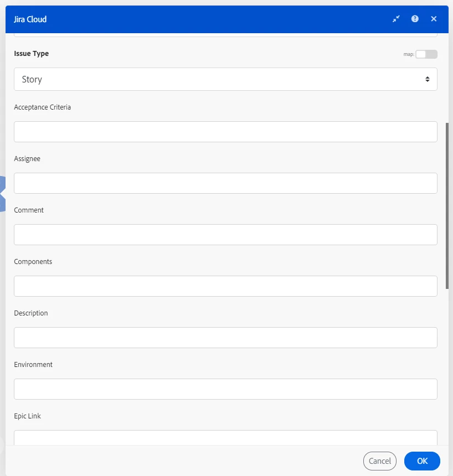Select the Components input box
Viewport: 453px width, 476px height.
pos(225,286)
